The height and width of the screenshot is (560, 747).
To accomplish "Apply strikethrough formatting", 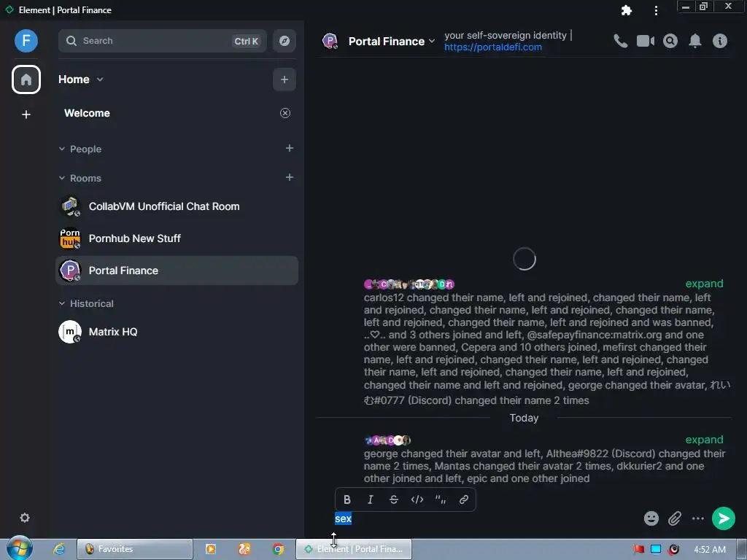I will pos(393,499).
